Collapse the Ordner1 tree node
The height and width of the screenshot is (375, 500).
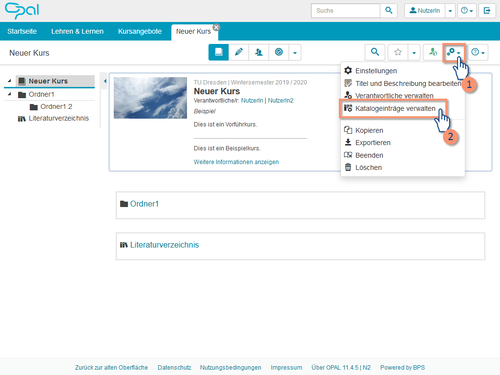pos(10,94)
